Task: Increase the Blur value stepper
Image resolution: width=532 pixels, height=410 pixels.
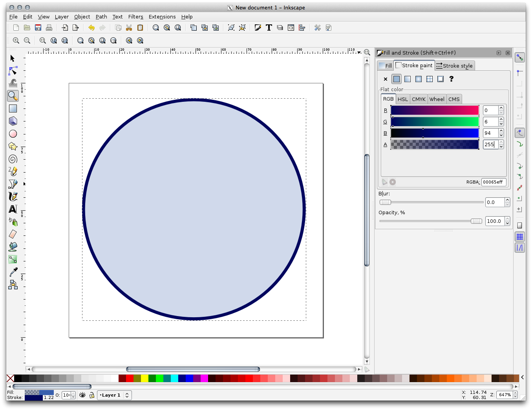Action: click(507, 200)
